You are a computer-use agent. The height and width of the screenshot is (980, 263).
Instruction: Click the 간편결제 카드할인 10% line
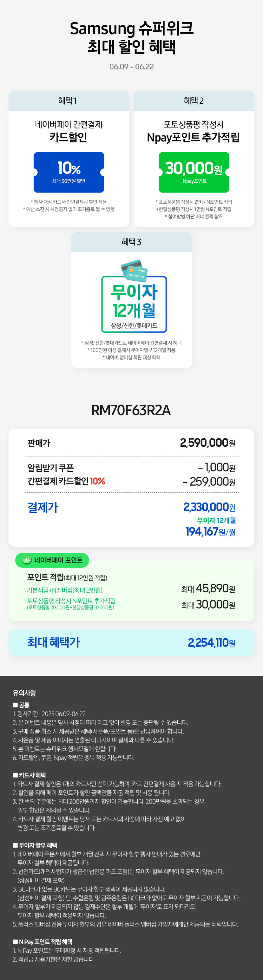tap(131, 481)
